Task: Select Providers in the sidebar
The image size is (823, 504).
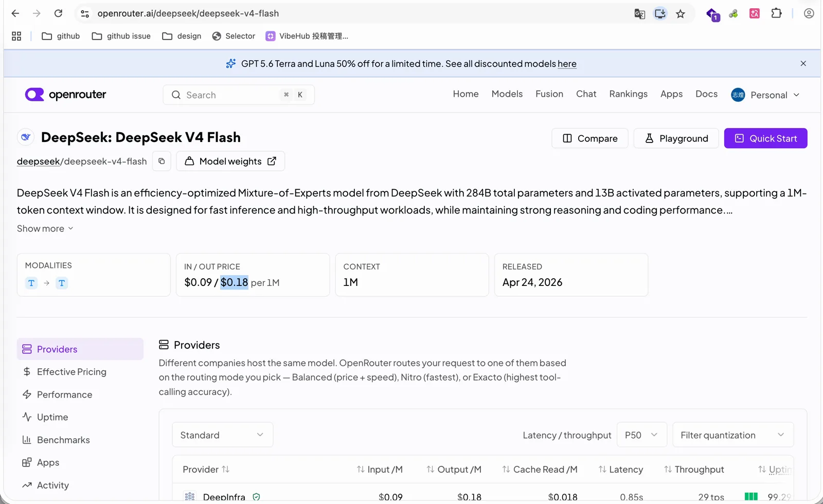Action: [x=80, y=349]
